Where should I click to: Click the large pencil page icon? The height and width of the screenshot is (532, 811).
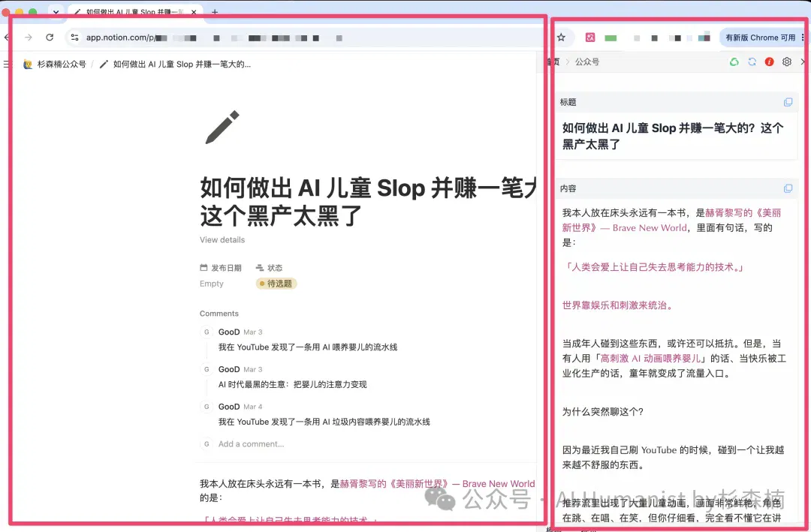click(222, 127)
